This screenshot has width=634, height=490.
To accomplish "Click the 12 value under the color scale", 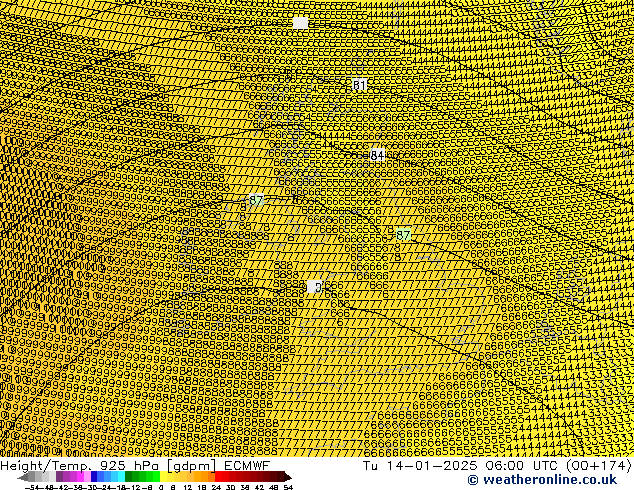I will click(x=188, y=487).
